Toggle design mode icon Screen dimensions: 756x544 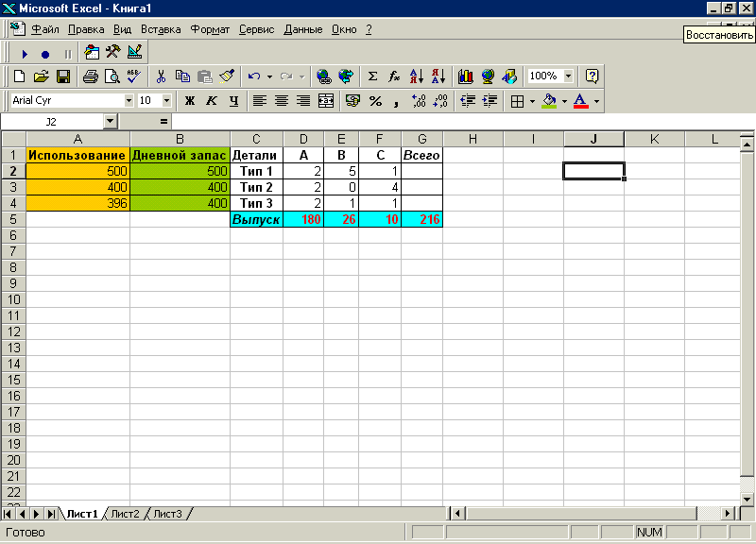(135, 52)
